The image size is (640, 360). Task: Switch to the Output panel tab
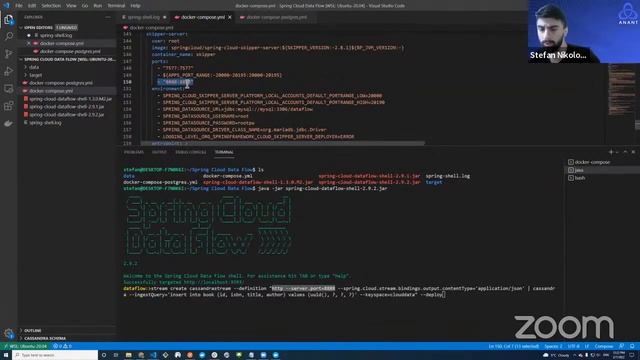pos(159,152)
